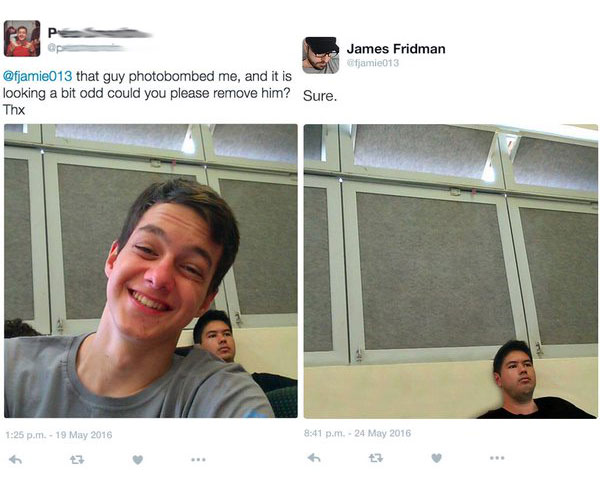Open more options on the left tweet

coord(199,459)
